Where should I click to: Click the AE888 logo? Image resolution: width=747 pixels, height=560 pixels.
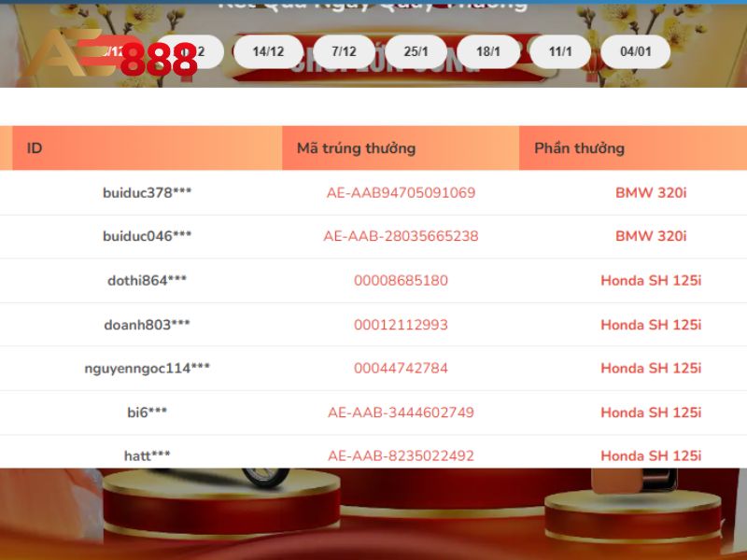[x=112, y=56]
